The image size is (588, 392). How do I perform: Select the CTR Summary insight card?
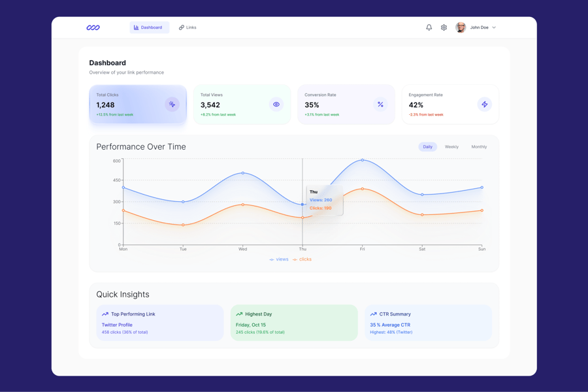(x=428, y=322)
